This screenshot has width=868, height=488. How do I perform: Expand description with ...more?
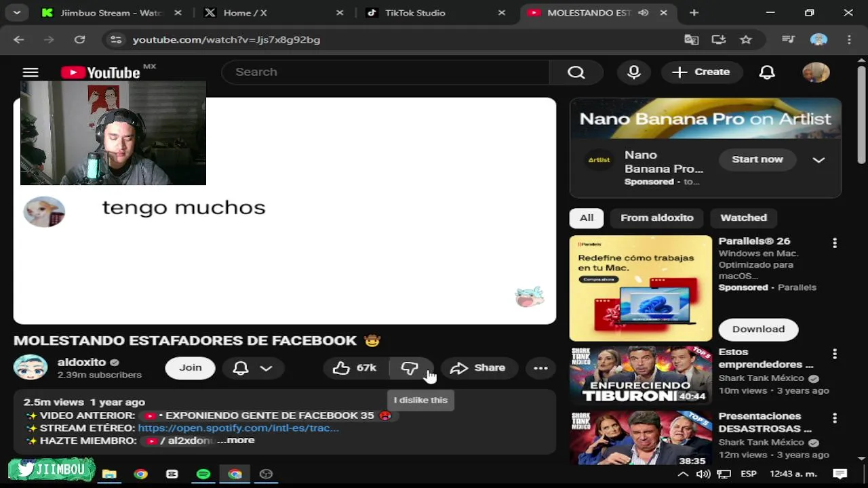(235, 441)
